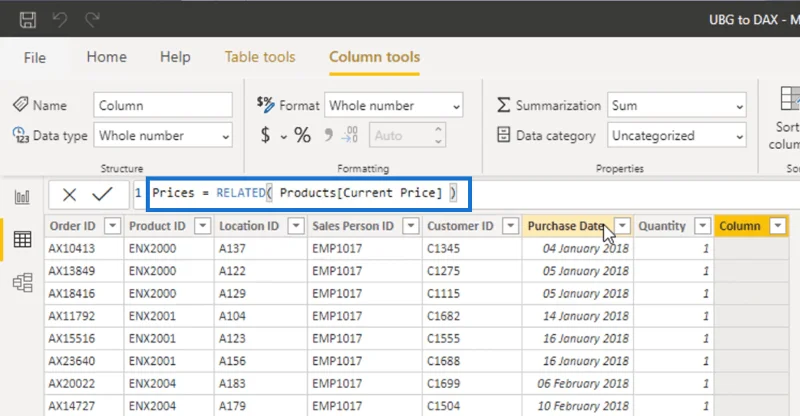Open Location ID column filter dropdown
Screen dimensions: 800x416
pos(296,226)
